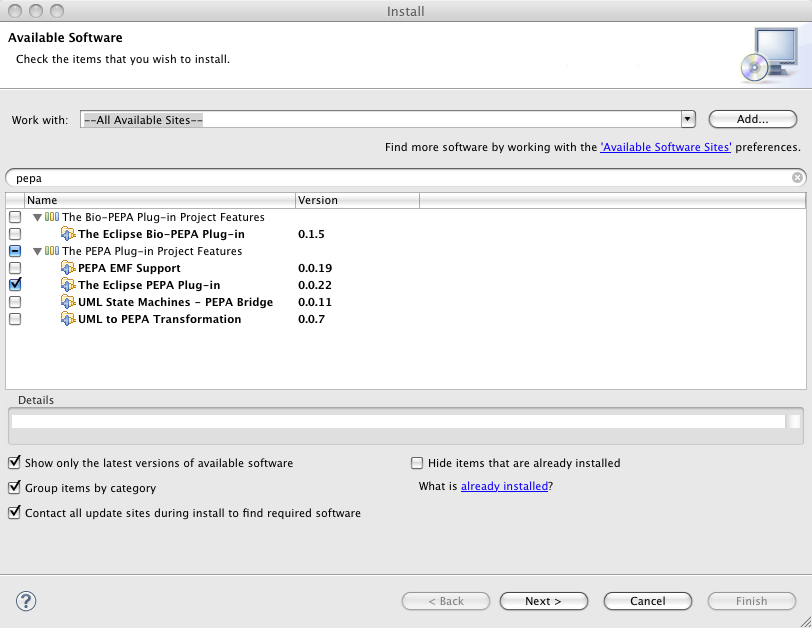Click the Eclipse PEPA Plug-in feature icon
The image size is (812, 628).
(68, 285)
